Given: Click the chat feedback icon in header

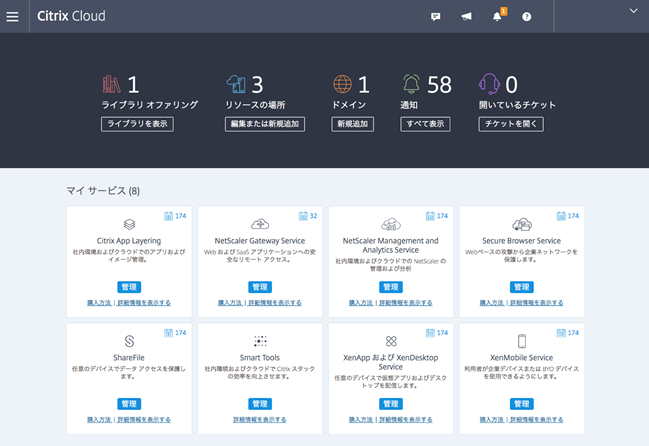Looking at the screenshot, I should pyautogui.click(x=435, y=17).
